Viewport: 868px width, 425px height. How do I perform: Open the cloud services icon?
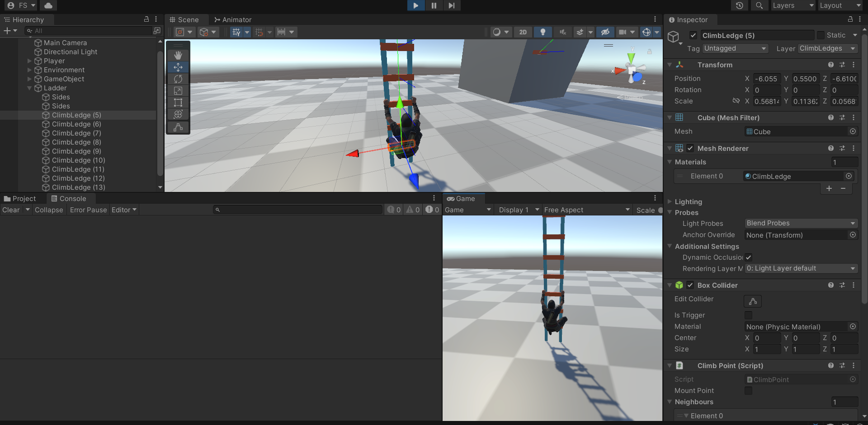(48, 5)
